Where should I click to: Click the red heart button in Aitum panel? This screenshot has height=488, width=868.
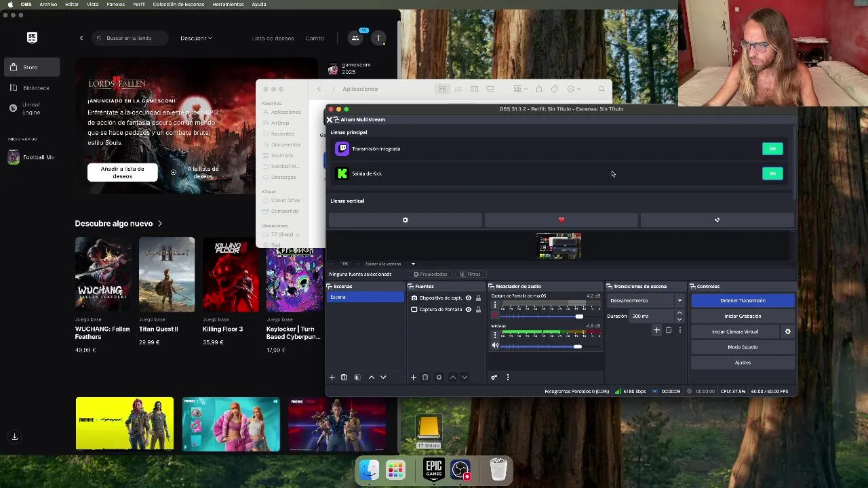(x=561, y=220)
